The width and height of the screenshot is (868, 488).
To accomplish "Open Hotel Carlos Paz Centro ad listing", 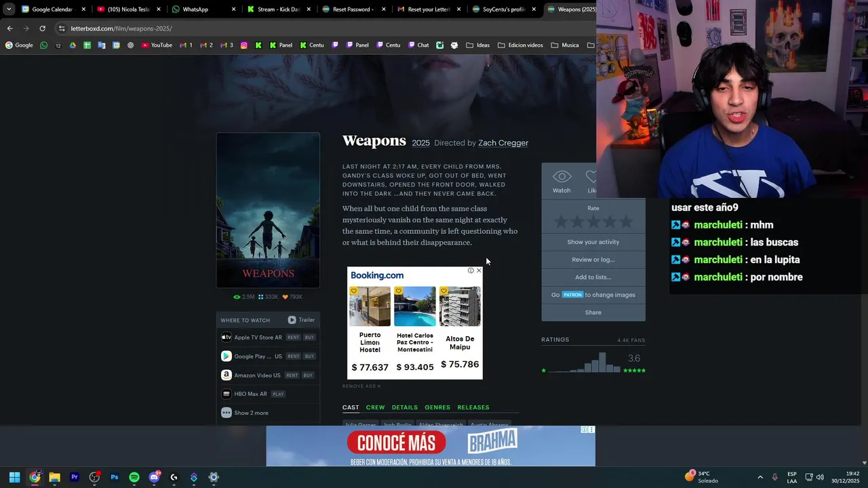I will coord(415,329).
